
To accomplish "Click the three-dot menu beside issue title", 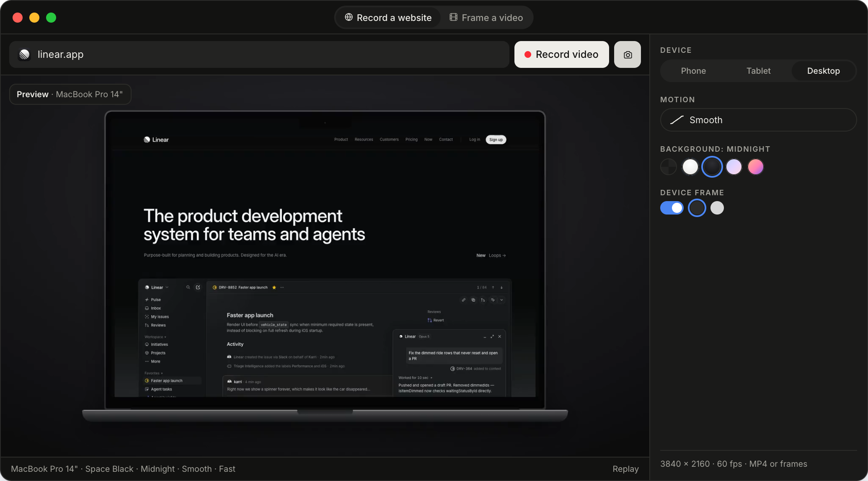I will point(282,287).
